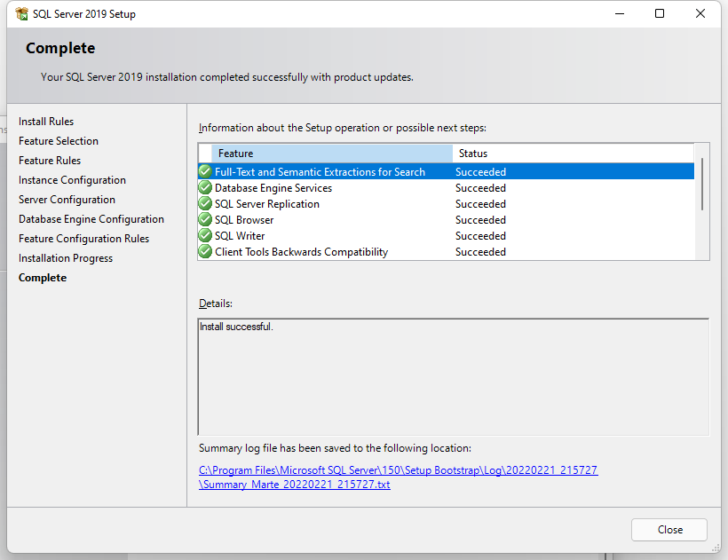Click green check icon beside Database Engine Services
728x560 pixels.
point(205,187)
